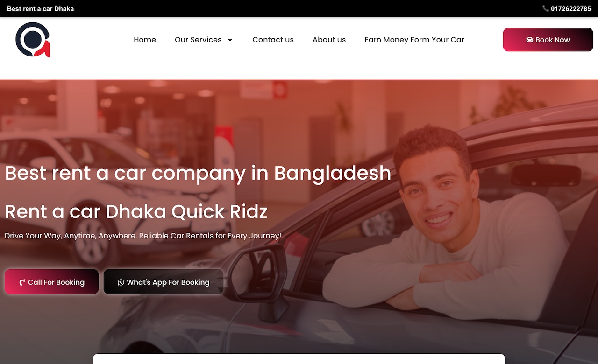Navigate to About us
598x364 pixels.
coord(329,40)
